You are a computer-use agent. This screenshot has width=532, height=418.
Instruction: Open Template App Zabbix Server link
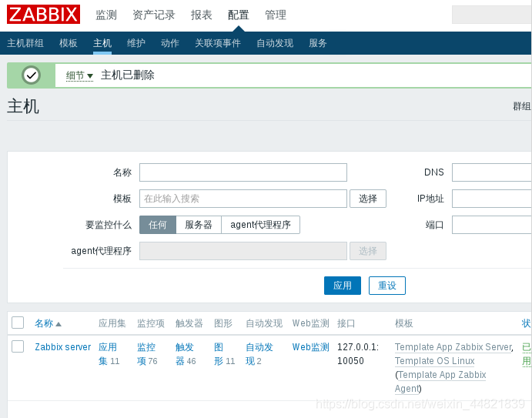(453, 347)
